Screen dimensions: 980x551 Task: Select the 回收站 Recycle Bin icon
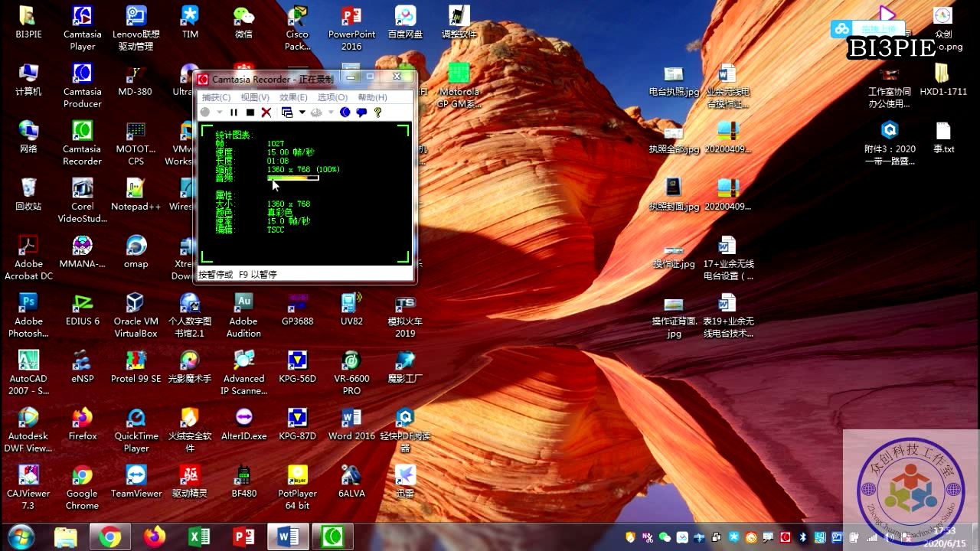[x=28, y=194]
